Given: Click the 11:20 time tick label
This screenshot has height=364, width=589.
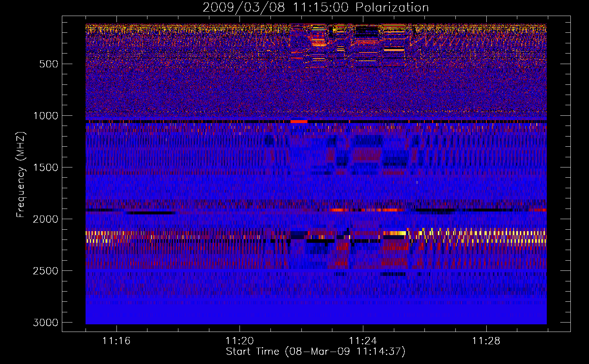Looking at the screenshot, I should (x=240, y=341).
